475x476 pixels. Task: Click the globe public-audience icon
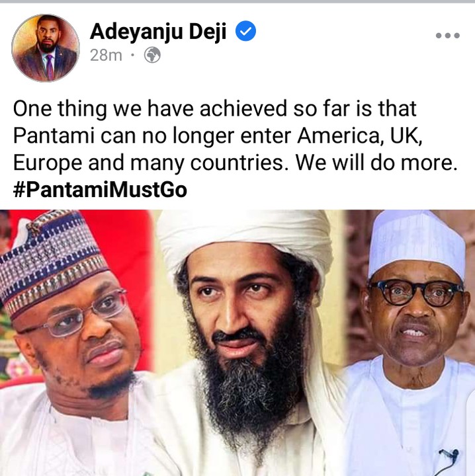pyautogui.click(x=152, y=55)
